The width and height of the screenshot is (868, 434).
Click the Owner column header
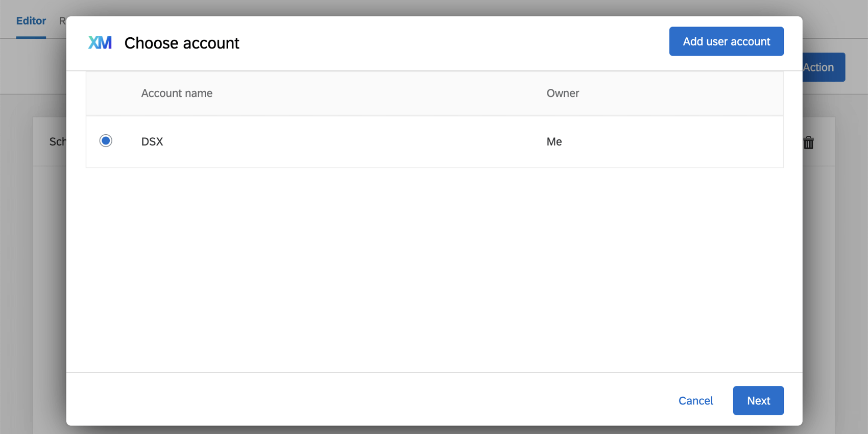pyautogui.click(x=562, y=93)
